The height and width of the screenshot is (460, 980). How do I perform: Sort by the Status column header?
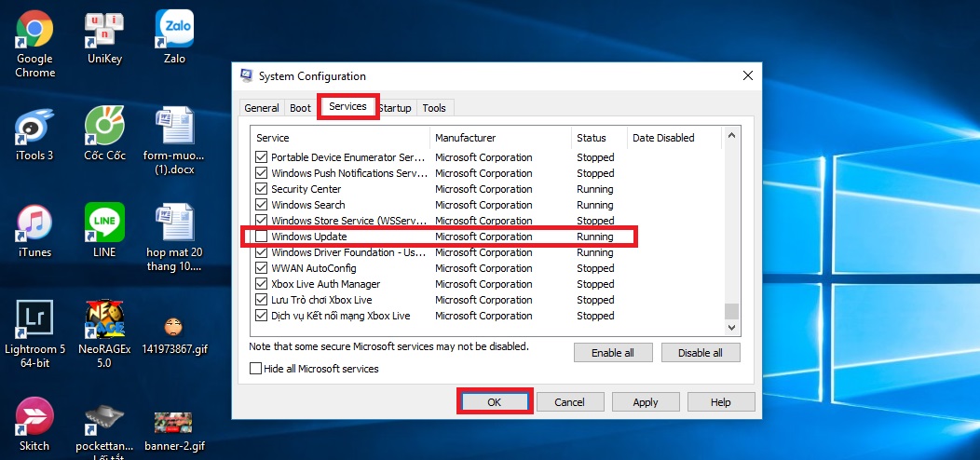599,138
